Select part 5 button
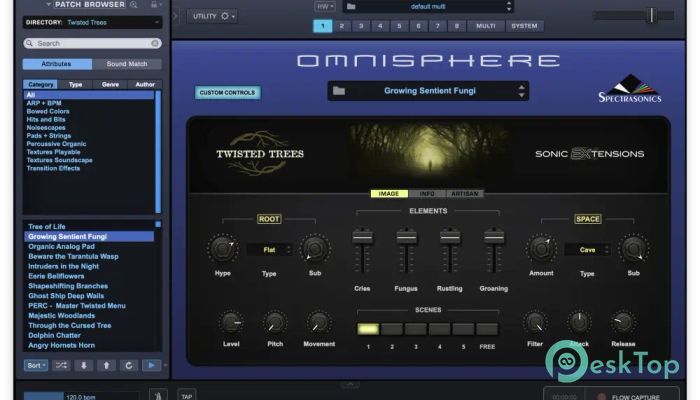Image resolution: width=700 pixels, height=400 pixels. [x=399, y=26]
